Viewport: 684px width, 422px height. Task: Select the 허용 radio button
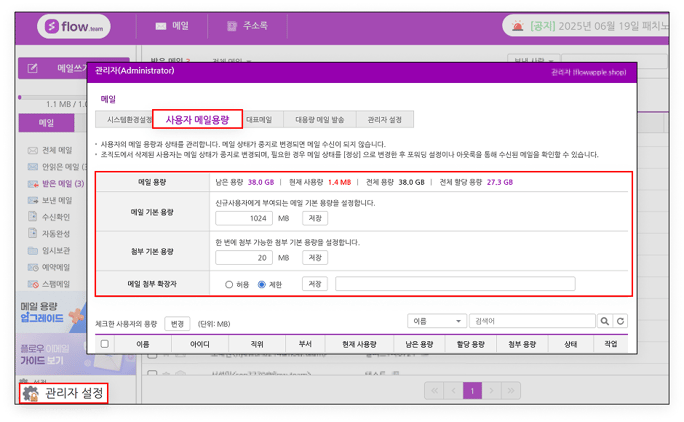(229, 284)
